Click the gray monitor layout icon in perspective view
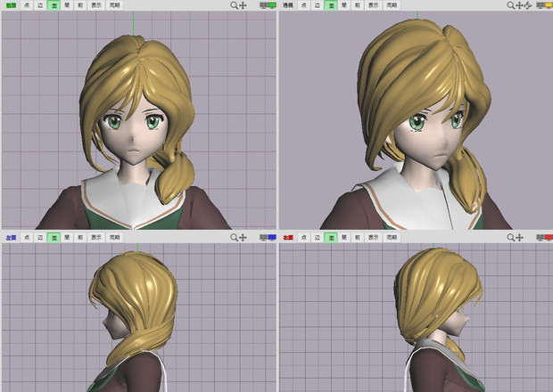Image resolution: width=553 pixels, height=392 pixels. 541,5
